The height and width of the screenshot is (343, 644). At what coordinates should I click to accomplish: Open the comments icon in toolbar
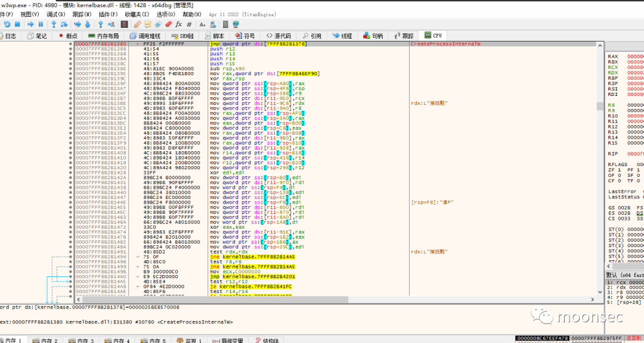click(147, 24)
